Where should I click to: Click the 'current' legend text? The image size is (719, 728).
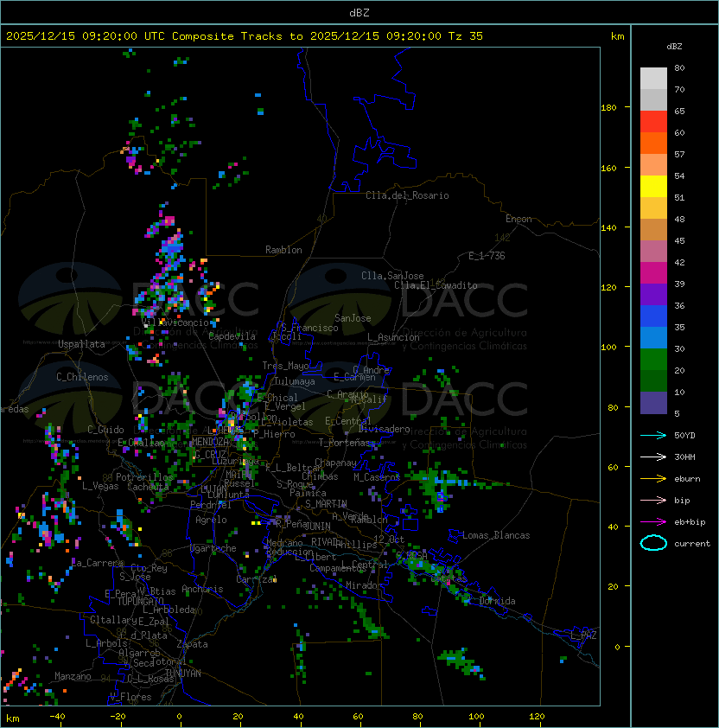pyautogui.click(x=692, y=544)
